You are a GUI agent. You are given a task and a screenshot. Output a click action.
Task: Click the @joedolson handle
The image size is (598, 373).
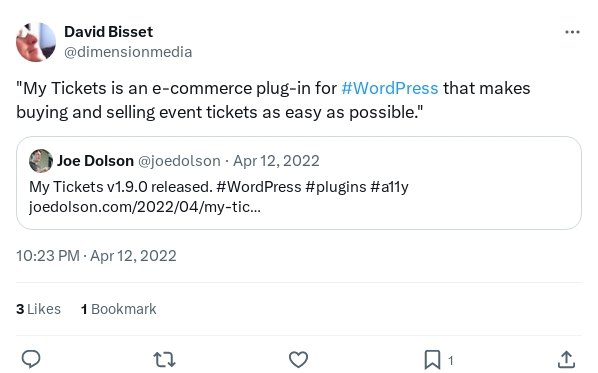pos(179,161)
